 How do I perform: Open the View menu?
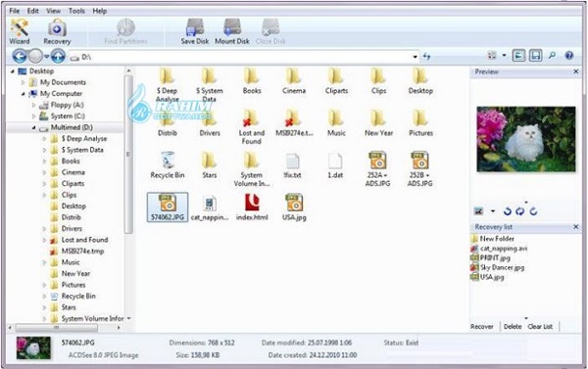pos(53,11)
